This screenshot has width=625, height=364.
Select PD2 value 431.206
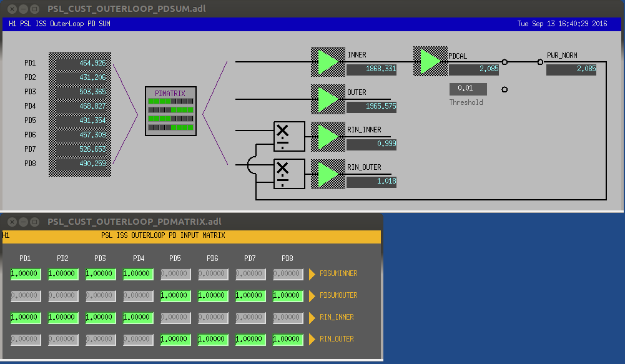point(82,77)
